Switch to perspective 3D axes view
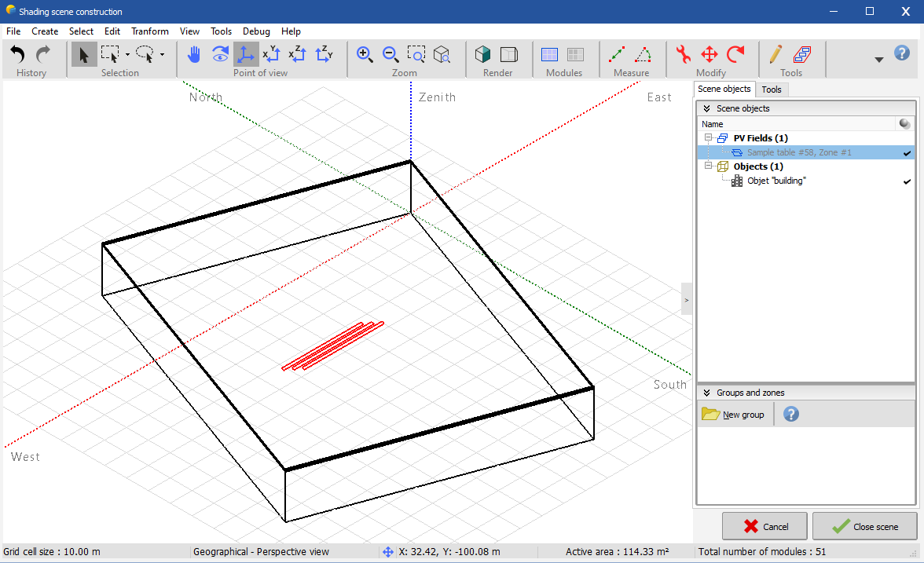 (246, 55)
